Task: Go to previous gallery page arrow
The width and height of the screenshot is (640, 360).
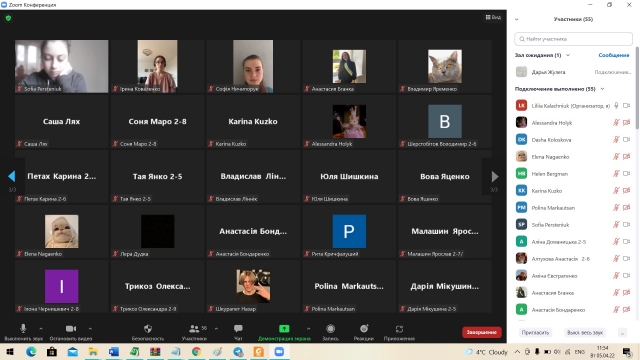Action: coord(11,176)
